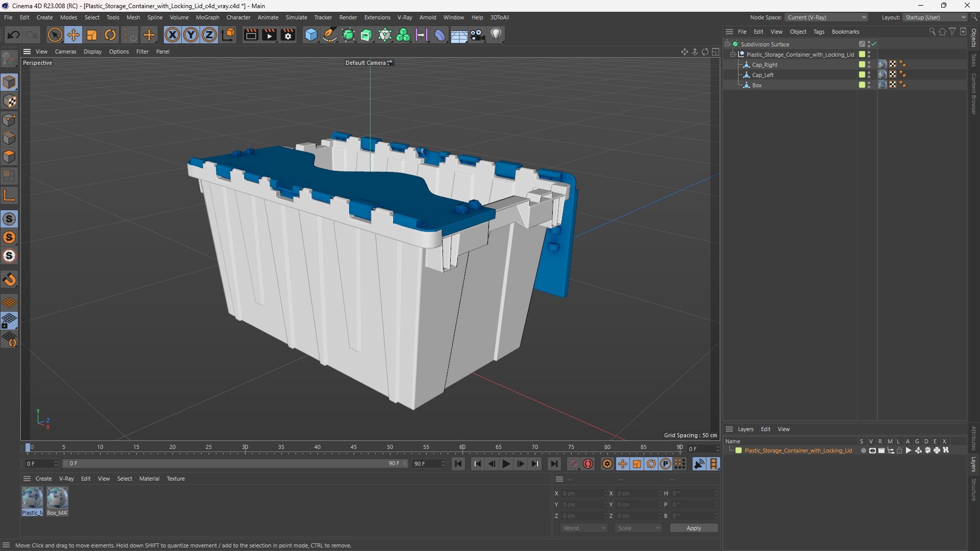Viewport: 980px width, 551px height.
Task: Add a Camera object icon
Action: pyautogui.click(x=478, y=35)
